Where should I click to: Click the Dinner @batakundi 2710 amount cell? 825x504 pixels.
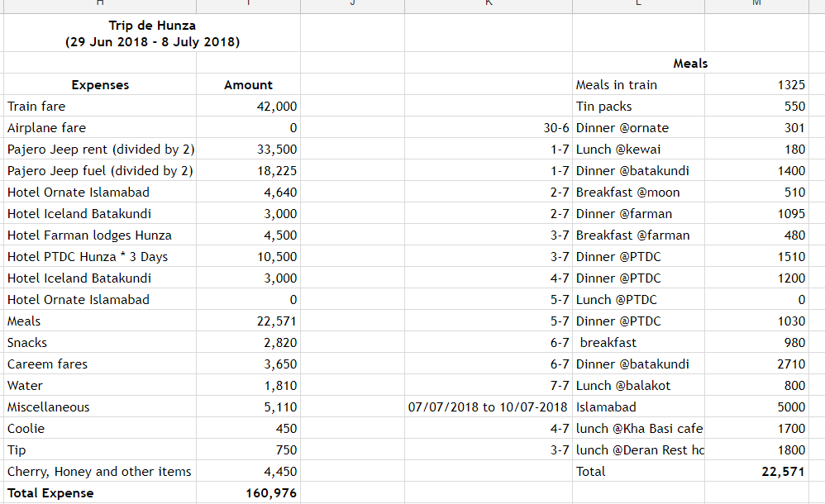coord(756,364)
